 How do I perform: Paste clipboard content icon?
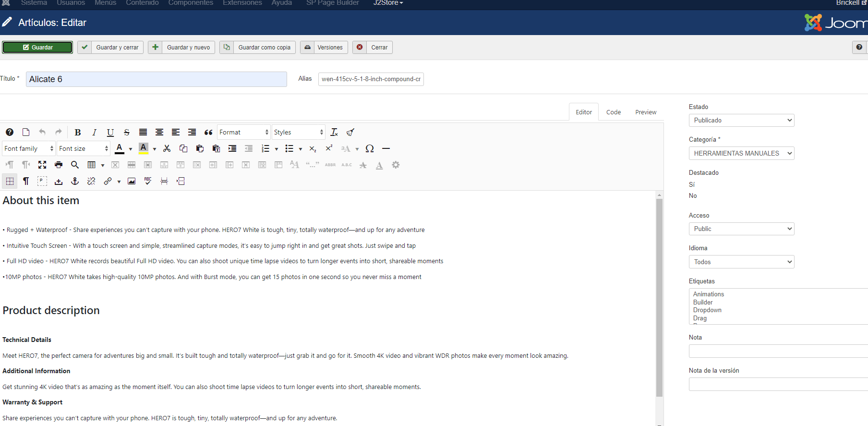coord(200,148)
